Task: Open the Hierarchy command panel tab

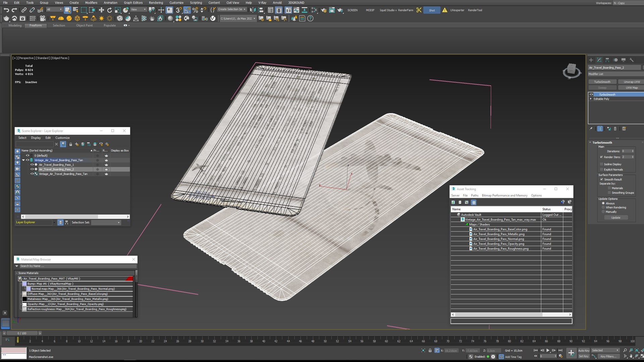Action: [607, 60]
